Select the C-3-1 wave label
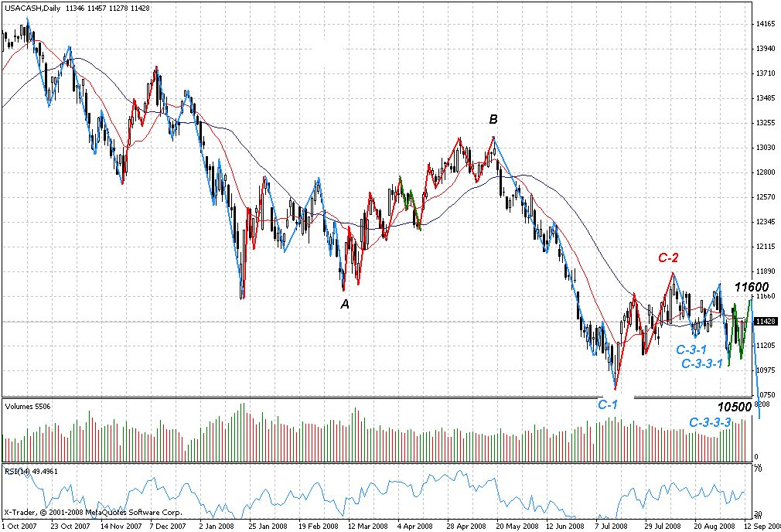Image resolution: width=781 pixels, height=532 pixels. point(691,350)
